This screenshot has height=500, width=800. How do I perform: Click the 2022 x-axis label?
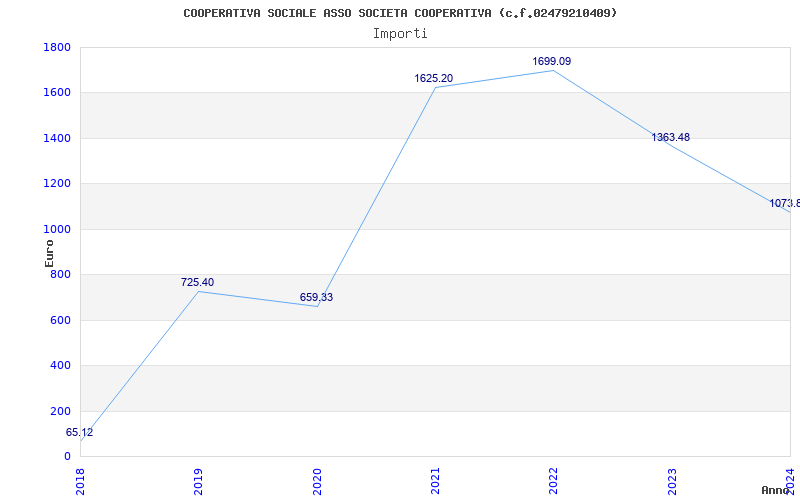(554, 482)
